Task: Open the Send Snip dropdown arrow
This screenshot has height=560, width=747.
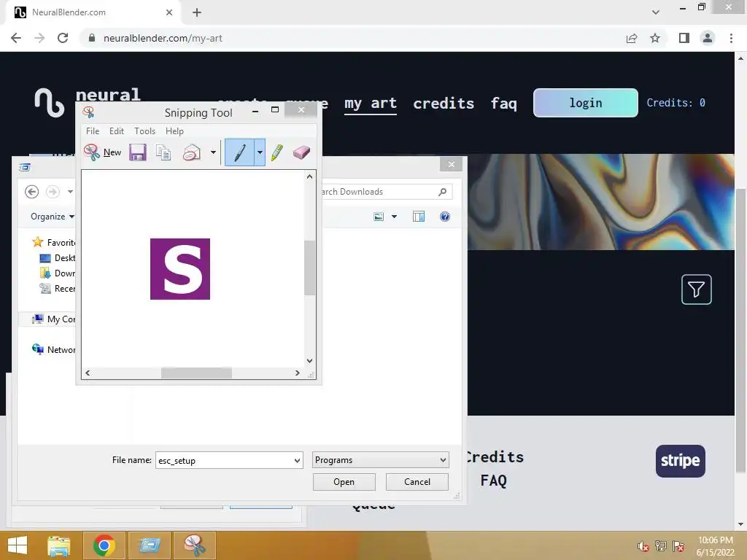Action: pyautogui.click(x=213, y=152)
